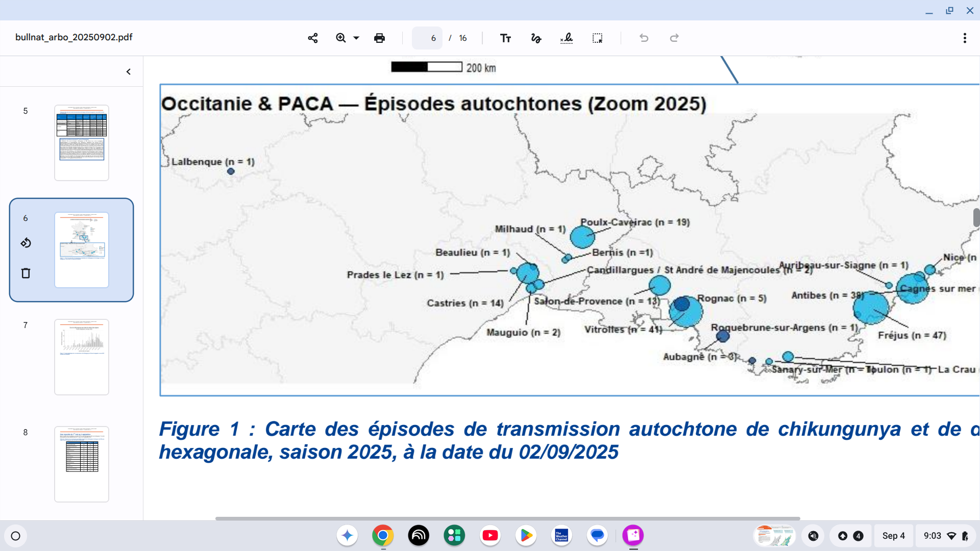Activate the area selection tool
980x551 pixels.
pyautogui.click(x=597, y=38)
